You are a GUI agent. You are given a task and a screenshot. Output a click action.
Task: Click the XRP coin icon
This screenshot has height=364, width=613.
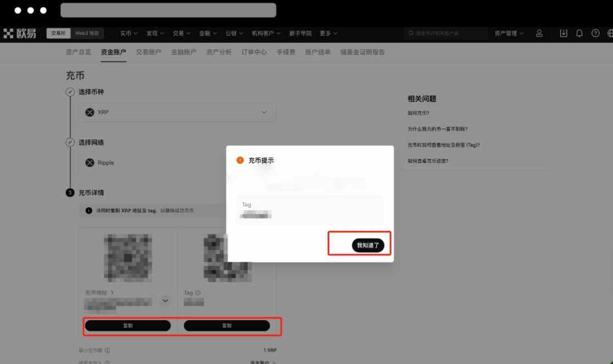[x=90, y=112]
